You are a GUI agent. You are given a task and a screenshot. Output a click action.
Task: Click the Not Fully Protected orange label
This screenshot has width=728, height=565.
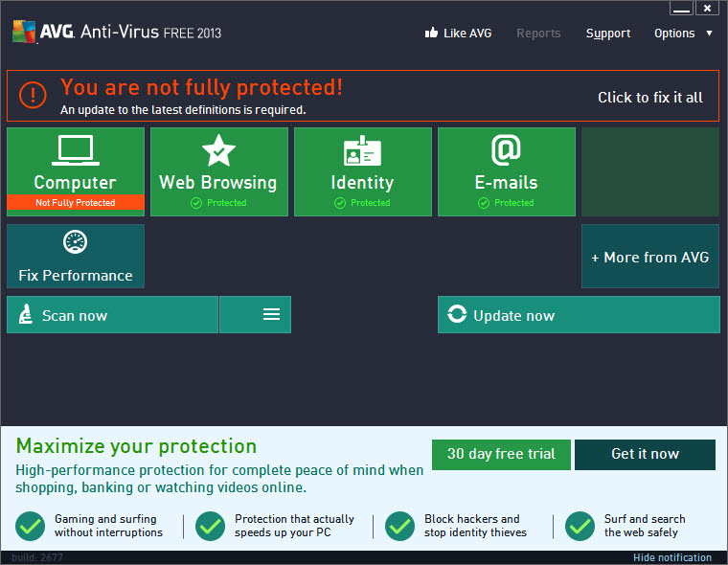tap(76, 202)
